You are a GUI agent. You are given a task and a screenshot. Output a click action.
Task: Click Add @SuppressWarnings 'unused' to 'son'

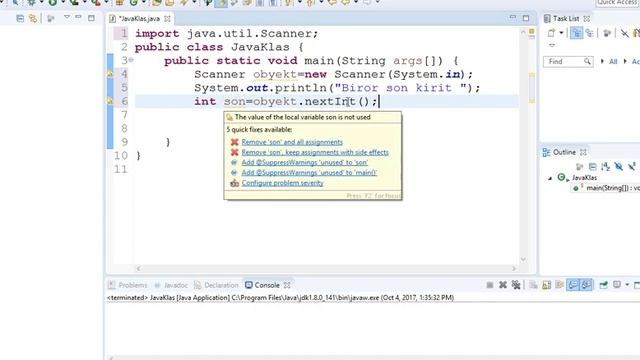coord(304,162)
